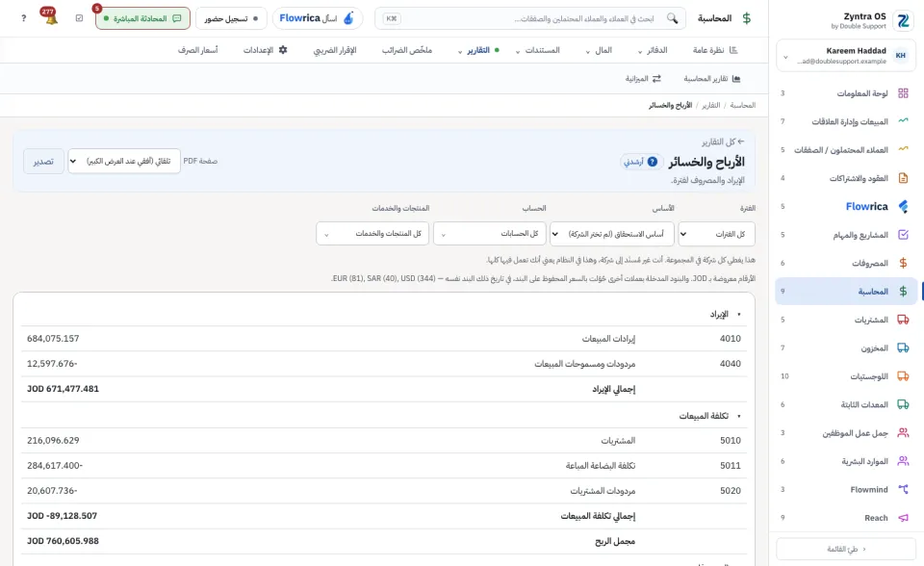Image resolution: width=924 pixels, height=566 pixels.
Task: Open the help question mark in top bar
Action: tap(23, 18)
